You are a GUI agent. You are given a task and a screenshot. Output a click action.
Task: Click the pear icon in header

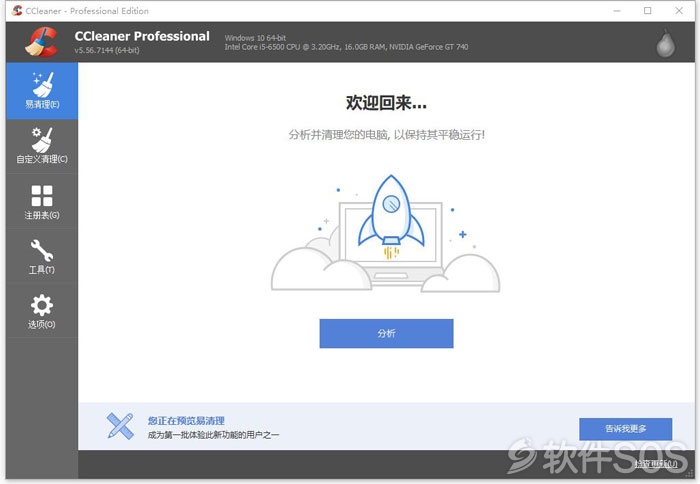tap(665, 43)
